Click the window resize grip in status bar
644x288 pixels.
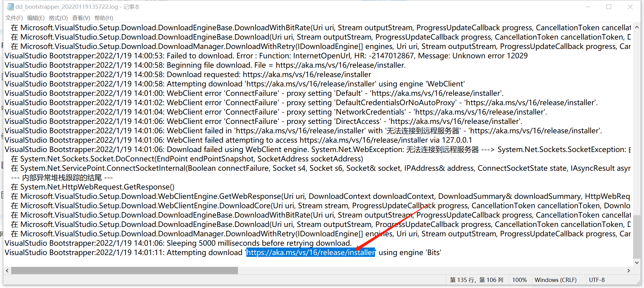[x=638, y=282]
